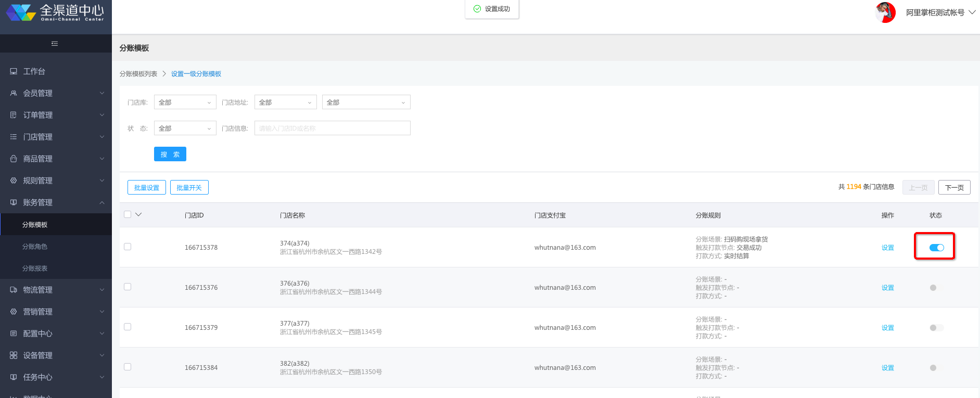Check the box for store 166715384

(128, 367)
